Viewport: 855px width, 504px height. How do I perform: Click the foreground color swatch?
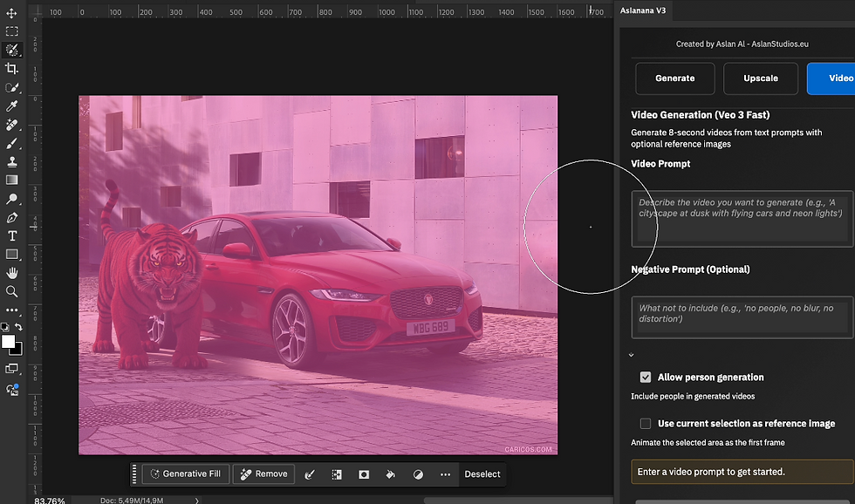[x=8, y=342]
